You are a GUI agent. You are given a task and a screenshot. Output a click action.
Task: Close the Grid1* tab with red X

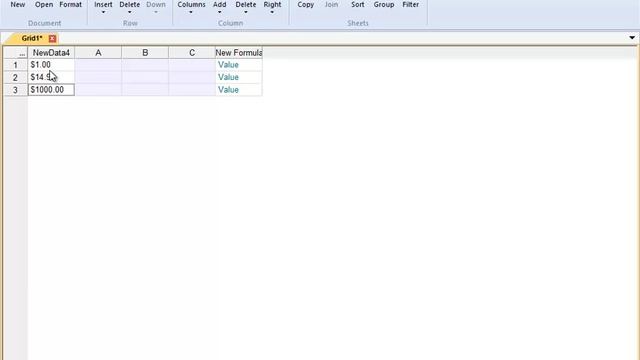pos(52,38)
